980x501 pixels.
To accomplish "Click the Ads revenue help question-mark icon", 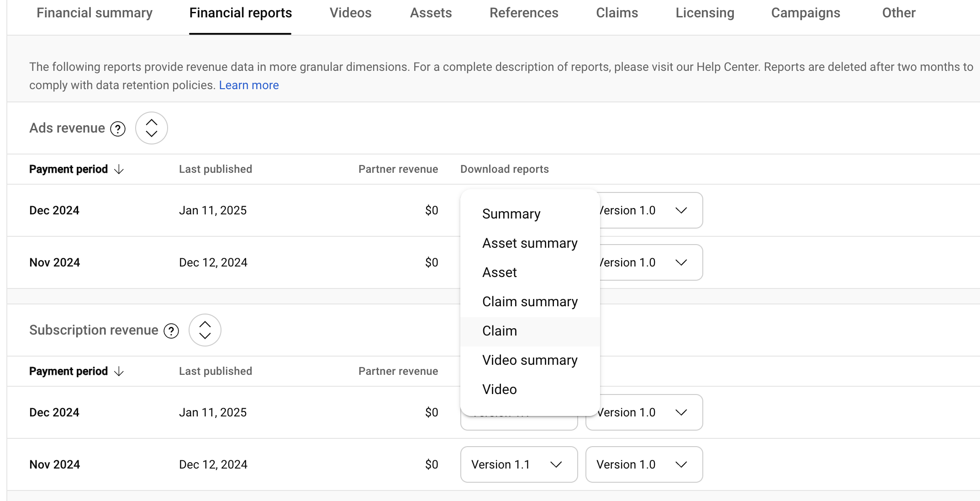I will [x=118, y=129].
